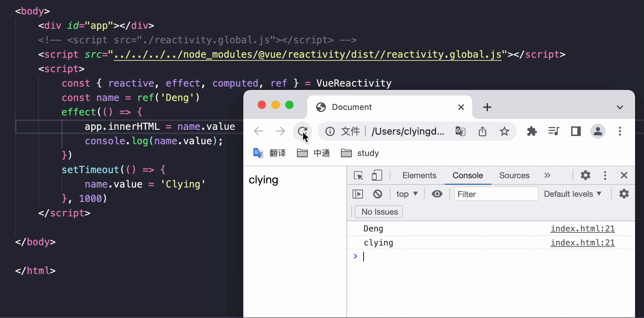Open Google Translate page icon
The height and width of the screenshot is (318, 644).
tap(460, 131)
